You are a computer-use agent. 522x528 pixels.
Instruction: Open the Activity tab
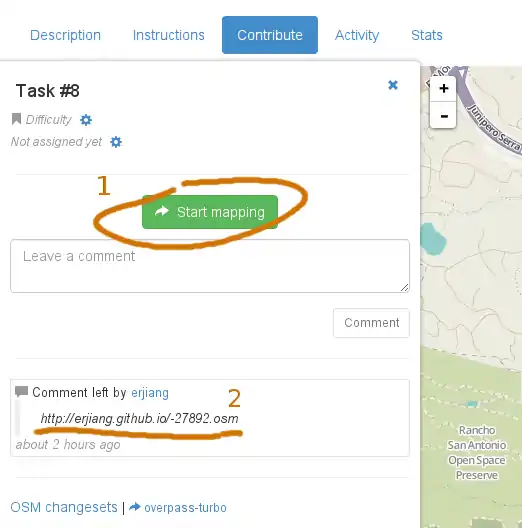[x=357, y=35]
